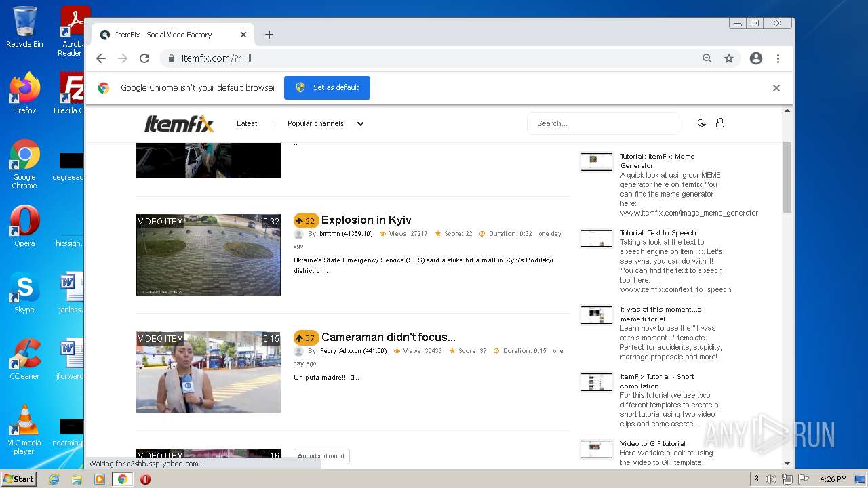
Task: Select VLC media player desktop shortcut
Action: [x=24, y=430]
